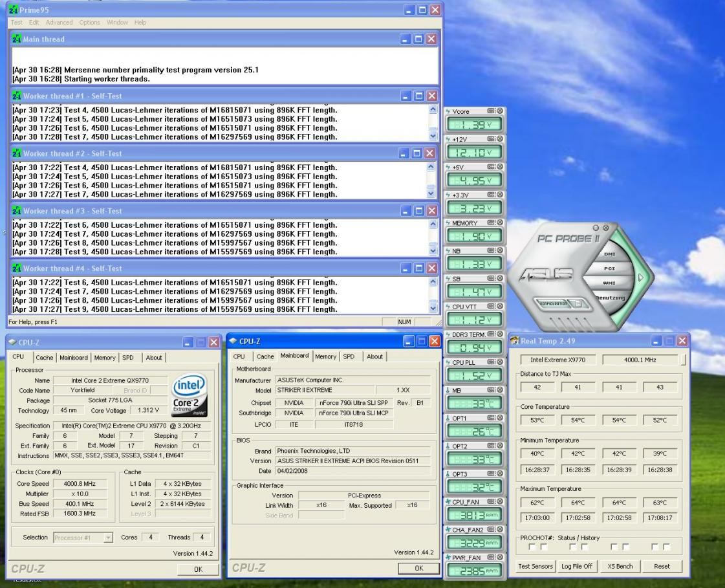Click Test Sensors in Real Temp

point(535,566)
